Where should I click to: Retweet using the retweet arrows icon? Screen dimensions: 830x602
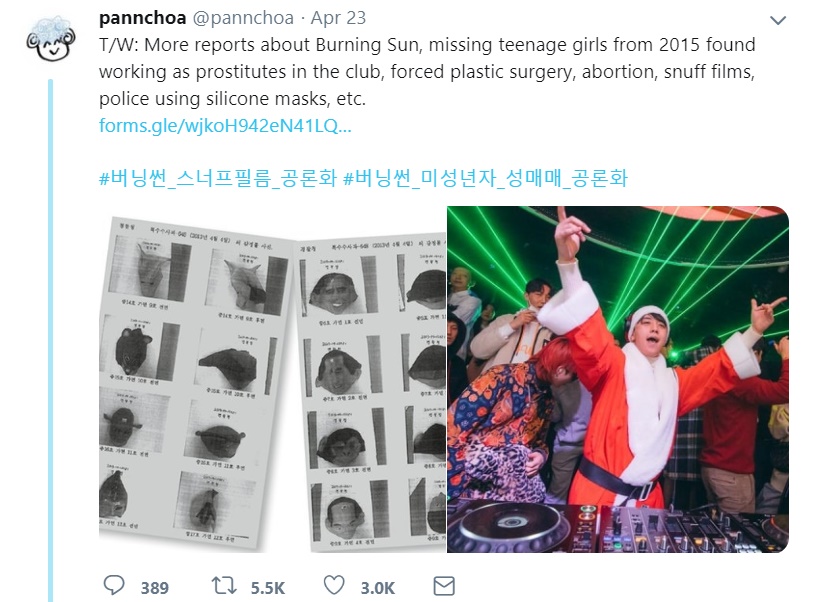point(224,586)
